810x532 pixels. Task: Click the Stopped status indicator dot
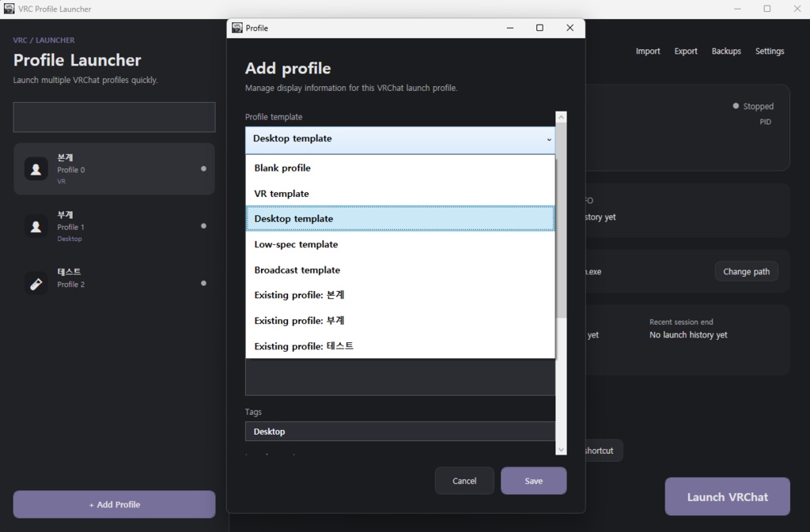(x=736, y=106)
